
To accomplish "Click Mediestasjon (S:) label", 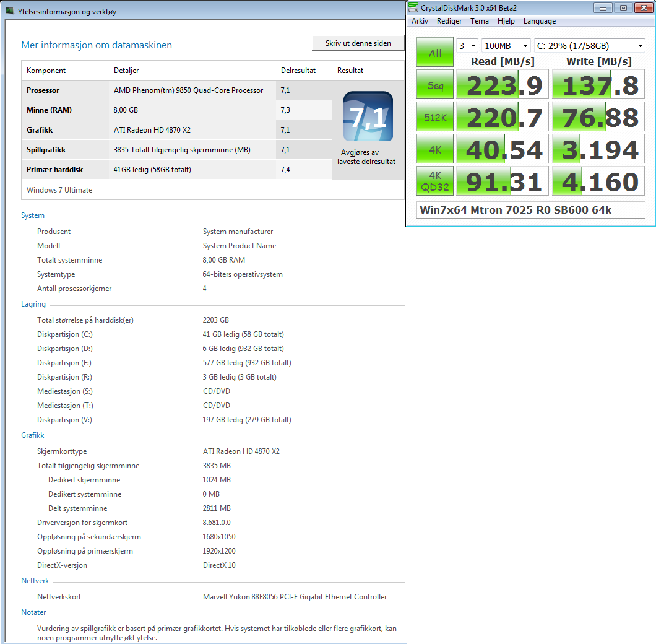I will [65, 391].
